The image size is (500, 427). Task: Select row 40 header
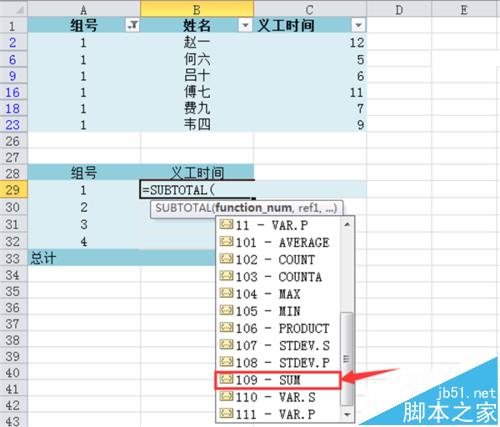(x=13, y=373)
